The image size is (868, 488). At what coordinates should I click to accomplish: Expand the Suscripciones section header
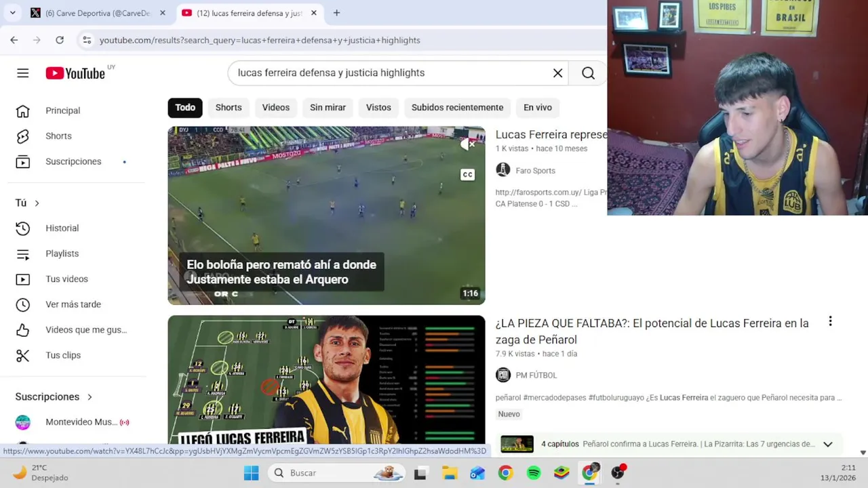54,396
